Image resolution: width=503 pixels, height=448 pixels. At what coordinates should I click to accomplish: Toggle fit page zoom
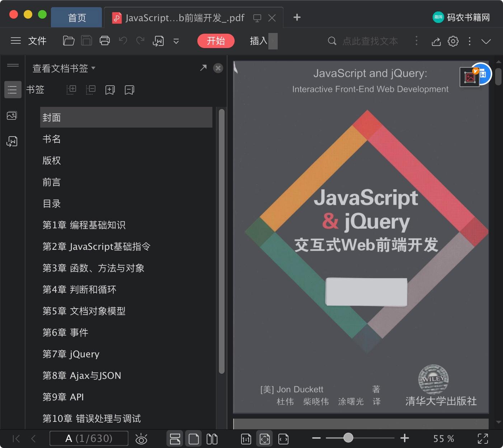pyautogui.click(x=265, y=439)
